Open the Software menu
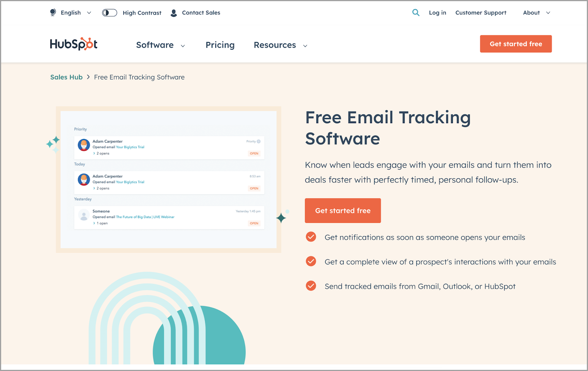 pyautogui.click(x=155, y=45)
